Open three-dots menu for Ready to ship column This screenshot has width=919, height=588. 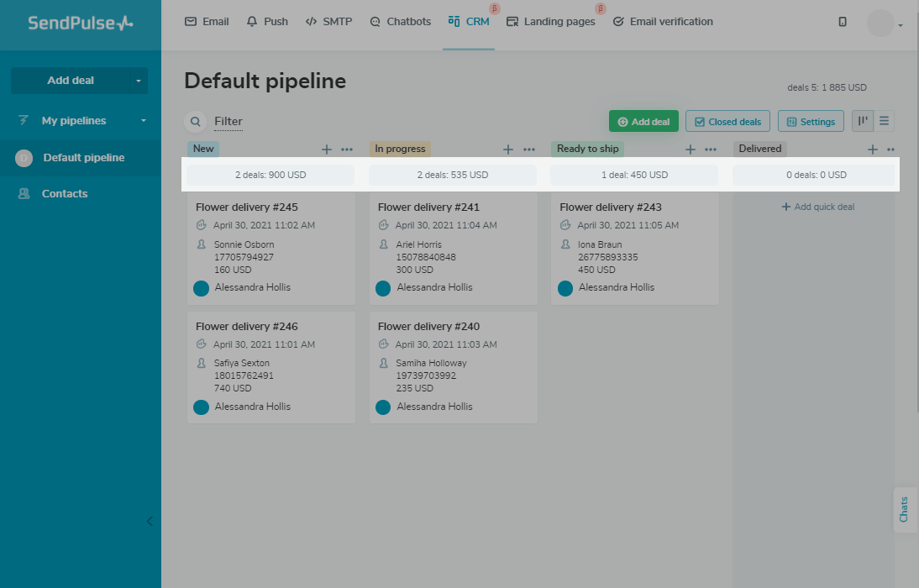coord(711,150)
